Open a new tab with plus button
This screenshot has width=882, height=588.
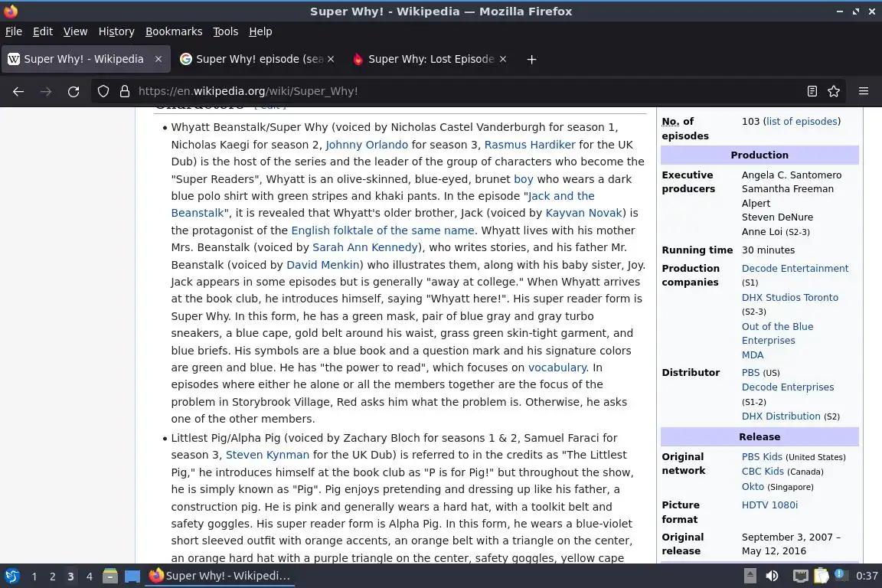click(531, 59)
